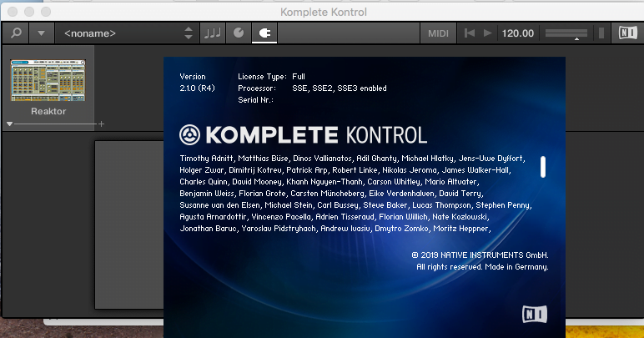Click the credits scrollbar handle

[543, 167]
